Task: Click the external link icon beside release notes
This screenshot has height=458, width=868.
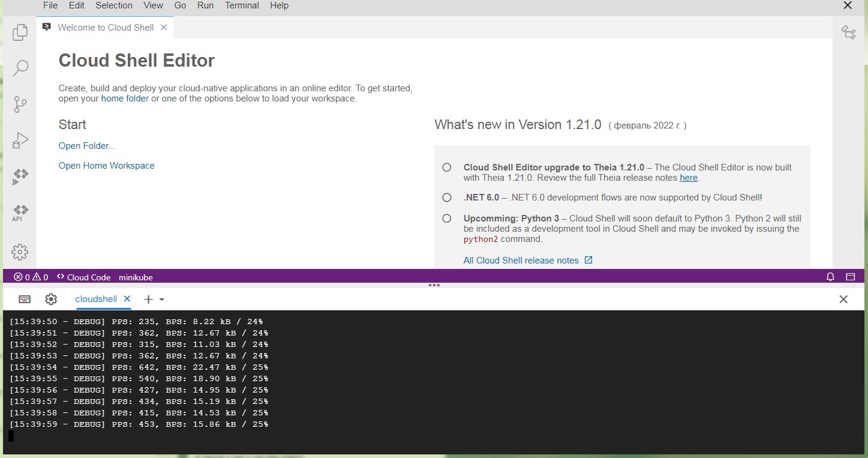Action: (588, 260)
